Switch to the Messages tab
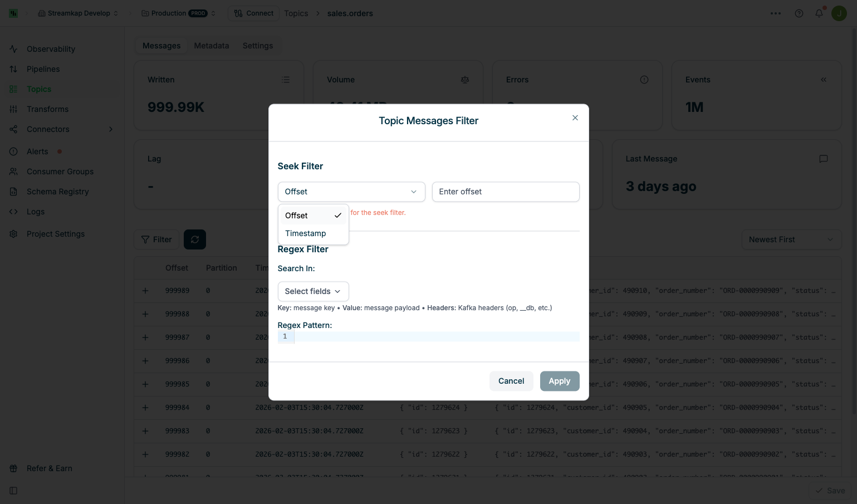The height and width of the screenshot is (504, 857). pyautogui.click(x=161, y=46)
